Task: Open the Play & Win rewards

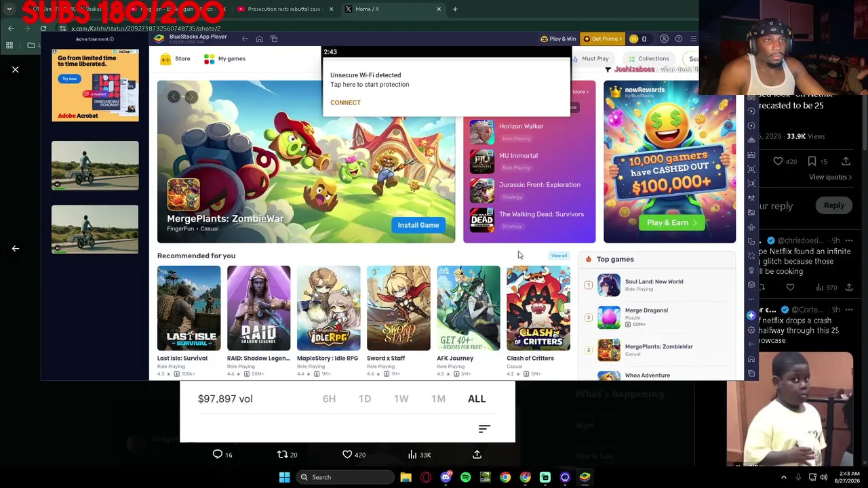Action: pyautogui.click(x=558, y=39)
